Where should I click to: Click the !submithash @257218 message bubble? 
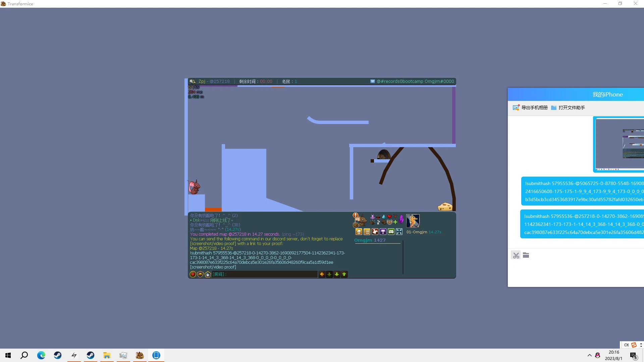click(x=582, y=224)
